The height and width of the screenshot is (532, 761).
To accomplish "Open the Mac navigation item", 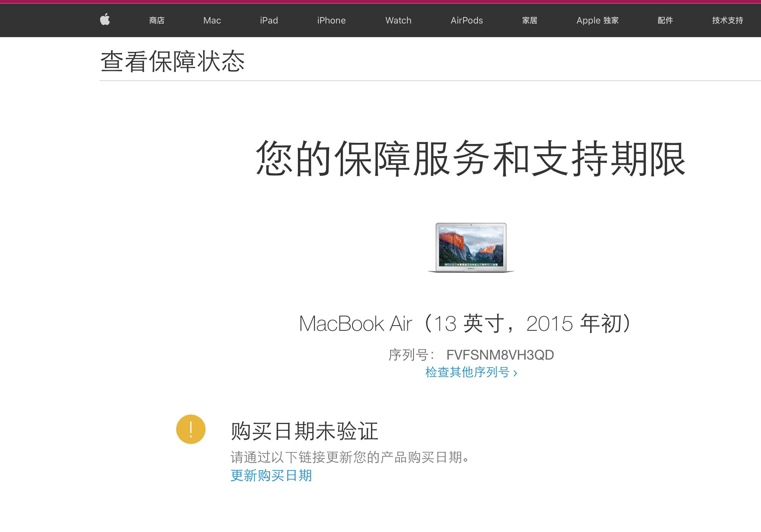I will click(x=212, y=20).
